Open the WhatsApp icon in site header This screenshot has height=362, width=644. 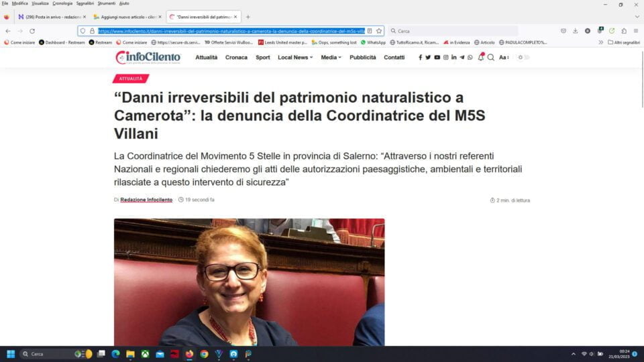click(x=470, y=58)
